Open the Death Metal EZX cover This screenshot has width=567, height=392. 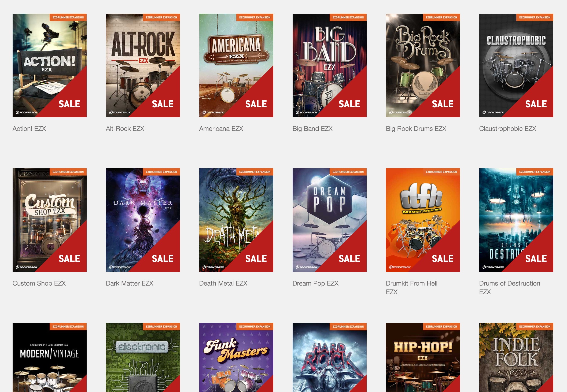[x=236, y=220]
